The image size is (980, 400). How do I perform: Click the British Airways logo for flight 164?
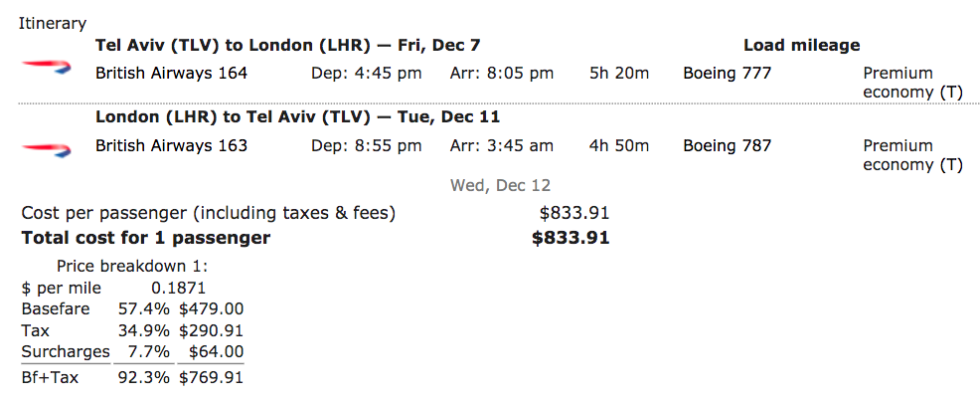[x=47, y=68]
